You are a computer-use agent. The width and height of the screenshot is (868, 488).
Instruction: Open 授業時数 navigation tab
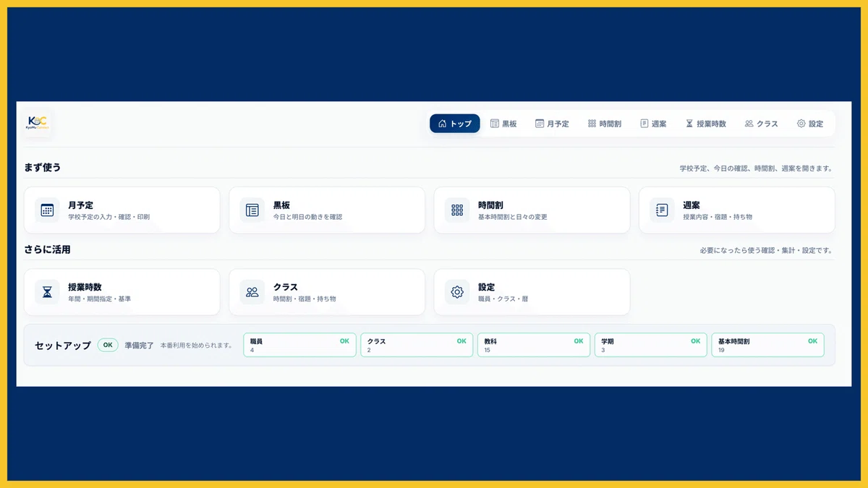(706, 124)
